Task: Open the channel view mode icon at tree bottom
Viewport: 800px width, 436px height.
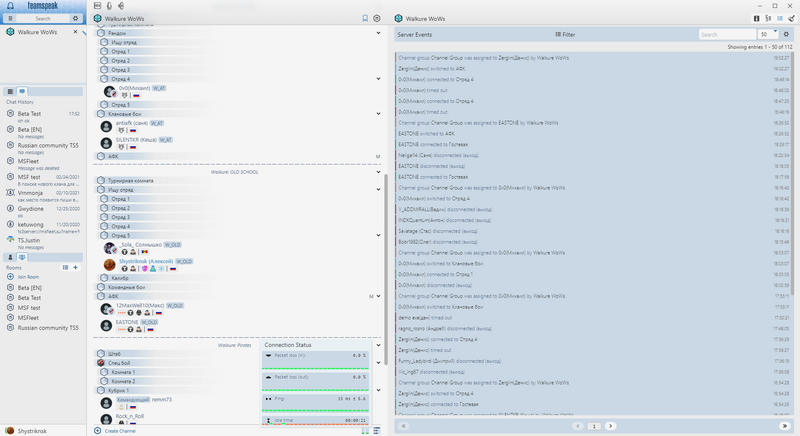Action: point(365,431)
